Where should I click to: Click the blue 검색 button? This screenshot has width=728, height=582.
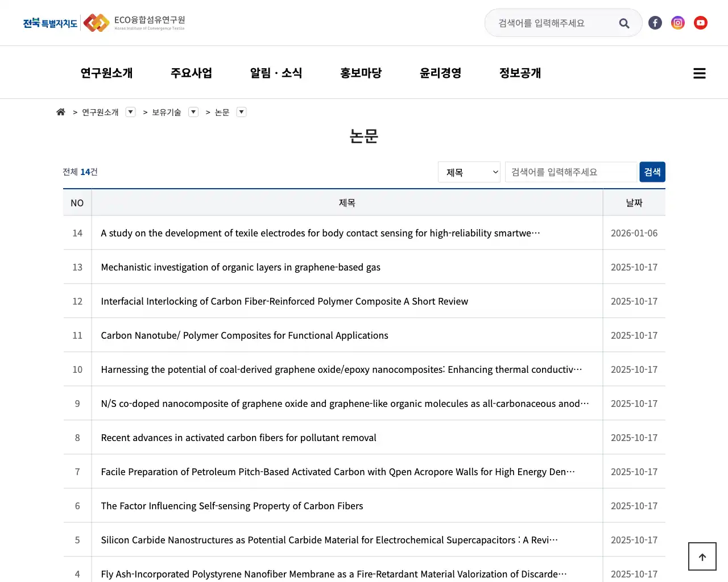coord(652,172)
